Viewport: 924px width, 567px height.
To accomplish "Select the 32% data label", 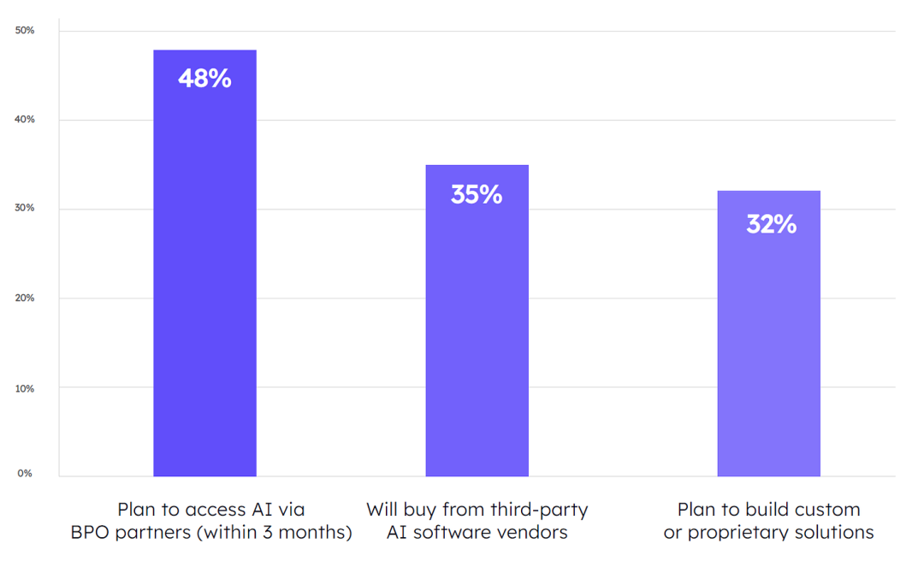I will click(772, 224).
